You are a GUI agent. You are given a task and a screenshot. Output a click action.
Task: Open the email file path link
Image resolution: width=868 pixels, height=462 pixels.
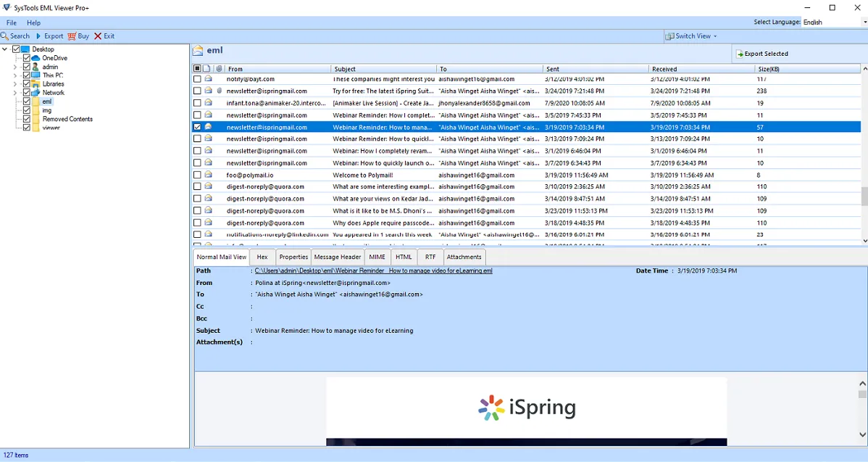coord(373,271)
